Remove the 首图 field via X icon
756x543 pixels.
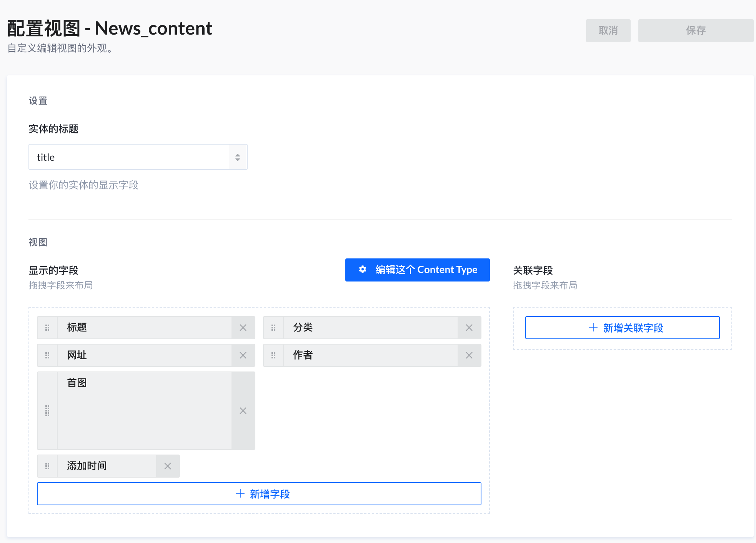pyautogui.click(x=243, y=411)
